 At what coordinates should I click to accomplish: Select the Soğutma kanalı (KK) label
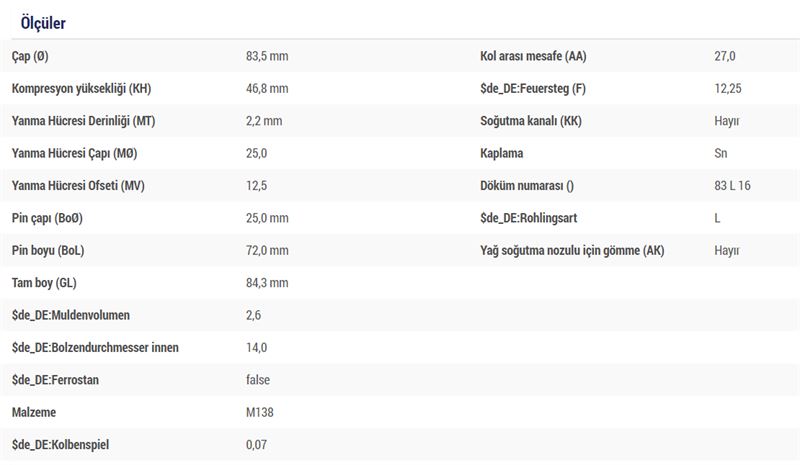pos(531,121)
